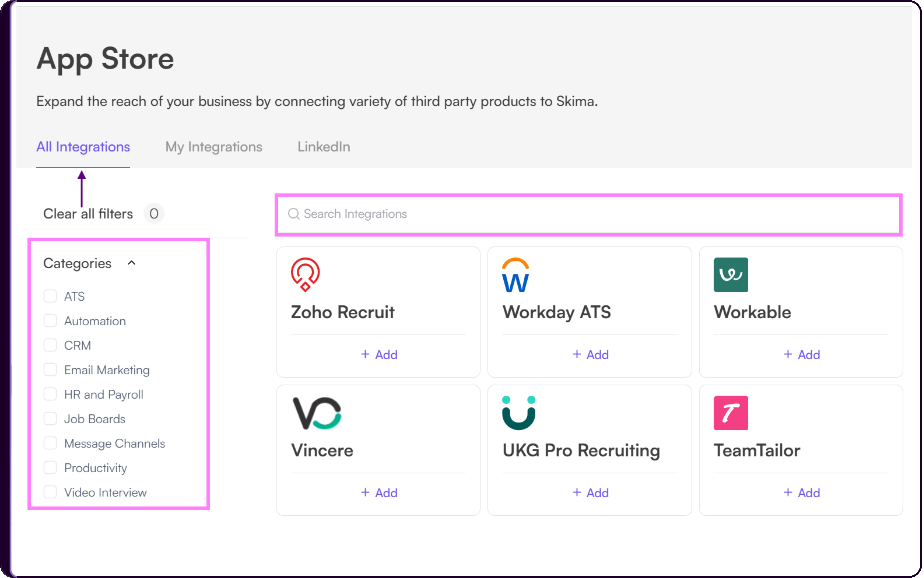Toggle the HR and Payroll checkbox
Viewport: 924px width, 578px height.
click(x=50, y=394)
